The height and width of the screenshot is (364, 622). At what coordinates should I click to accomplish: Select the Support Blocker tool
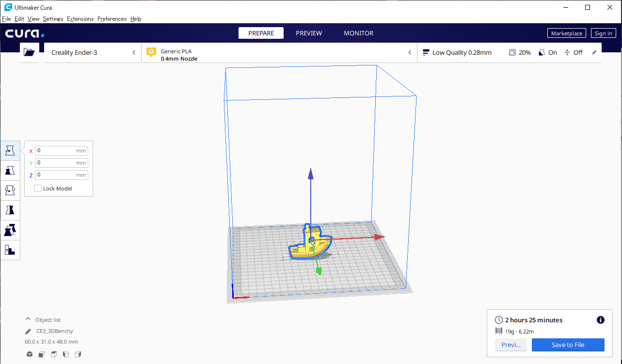tap(10, 250)
